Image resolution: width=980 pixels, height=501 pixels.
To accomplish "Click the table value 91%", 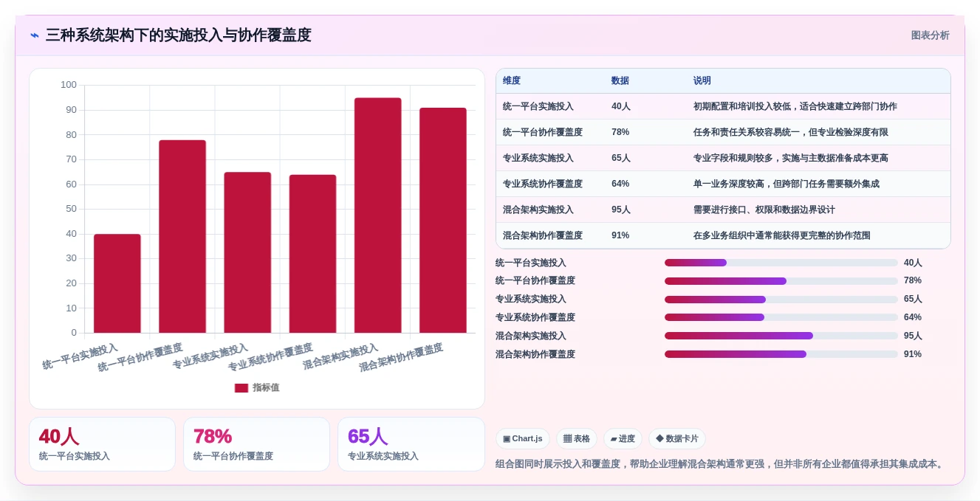I will pyautogui.click(x=620, y=235).
